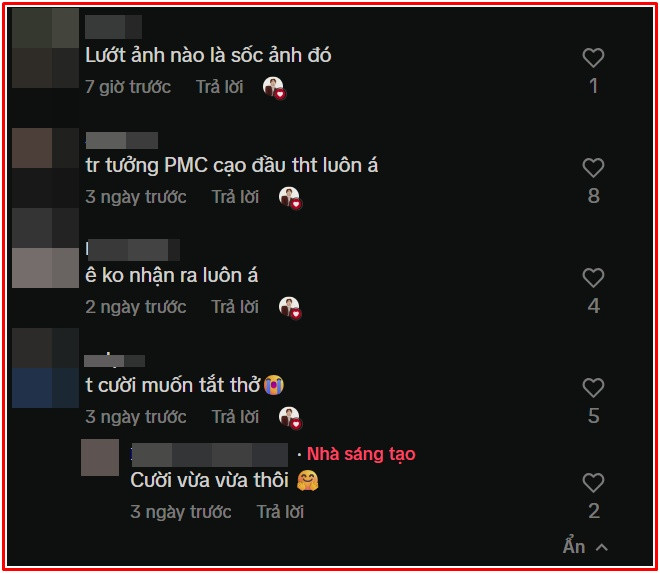Reply to the 'ê ko nhận ra luôn á' comment
This screenshot has width=660, height=573.
(x=235, y=307)
